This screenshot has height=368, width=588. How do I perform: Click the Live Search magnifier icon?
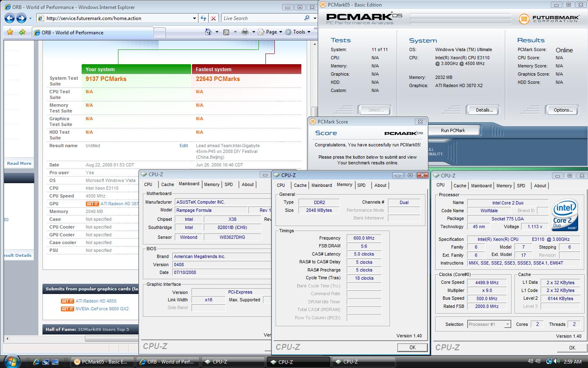pos(307,18)
